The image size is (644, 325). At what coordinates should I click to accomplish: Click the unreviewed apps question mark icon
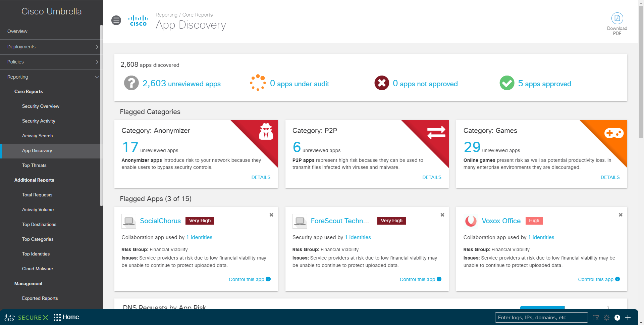(131, 83)
